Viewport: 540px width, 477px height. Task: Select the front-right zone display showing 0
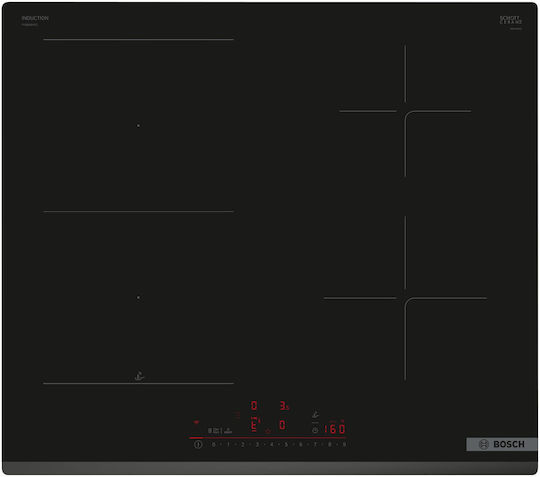coord(282,425)
